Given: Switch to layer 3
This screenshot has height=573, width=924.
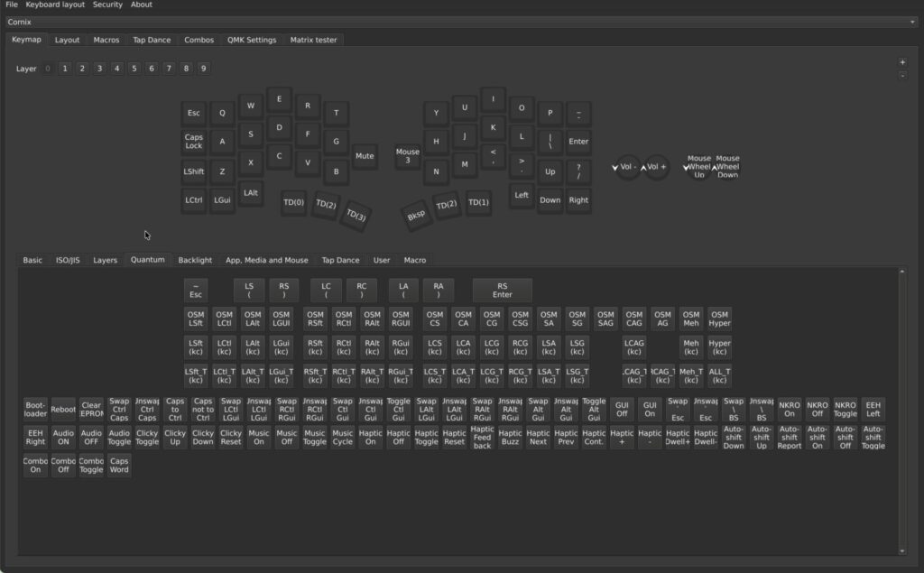Looking at the screenshot, I should click(99, 69).
